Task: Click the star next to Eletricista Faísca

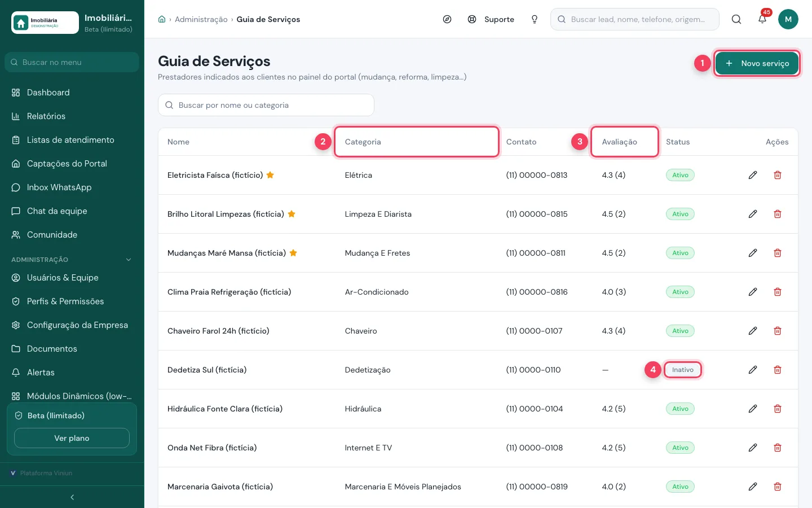Action: [270, 175]
